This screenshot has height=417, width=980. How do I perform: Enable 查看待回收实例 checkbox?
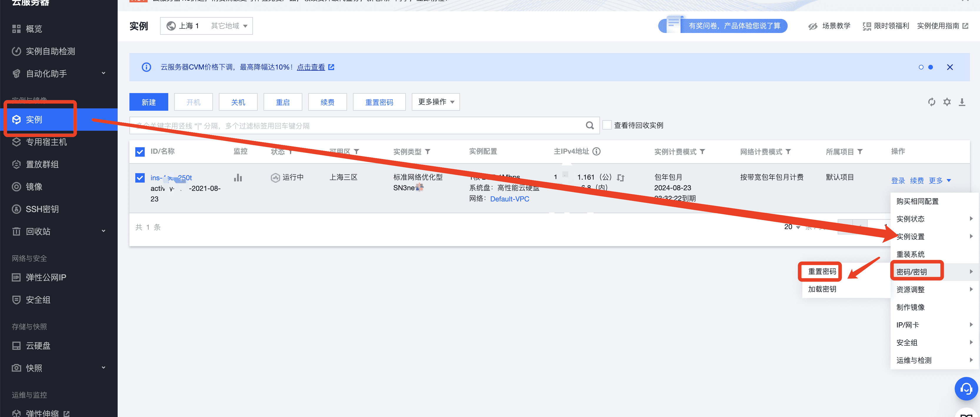(607, 125)
